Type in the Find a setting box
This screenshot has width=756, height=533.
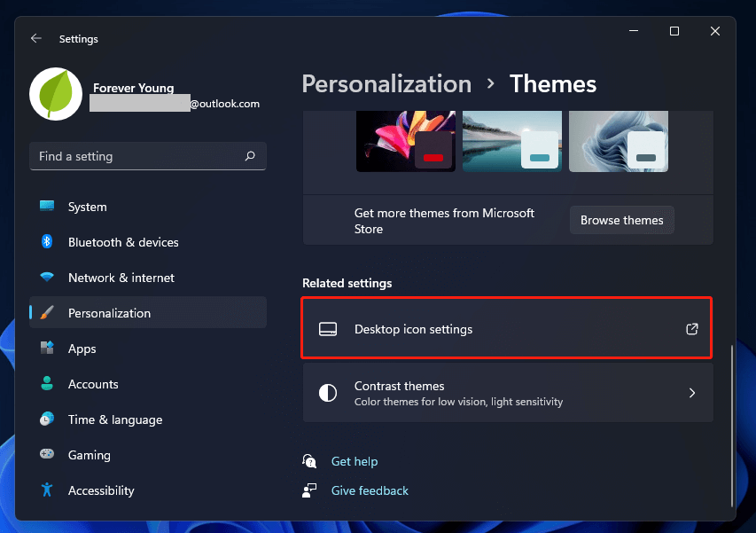click(x=137, y=156)
